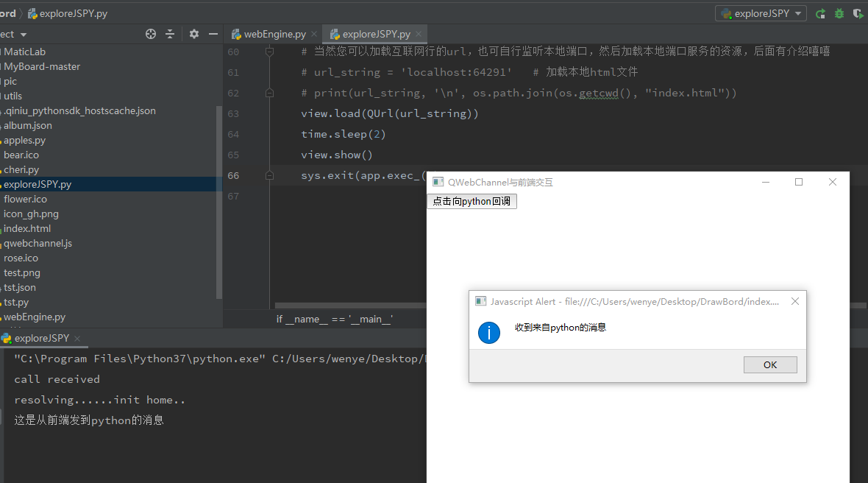Click the Debug bug icon in toolbar
Screen dimensions: 868x483
(x=839, y=14)
